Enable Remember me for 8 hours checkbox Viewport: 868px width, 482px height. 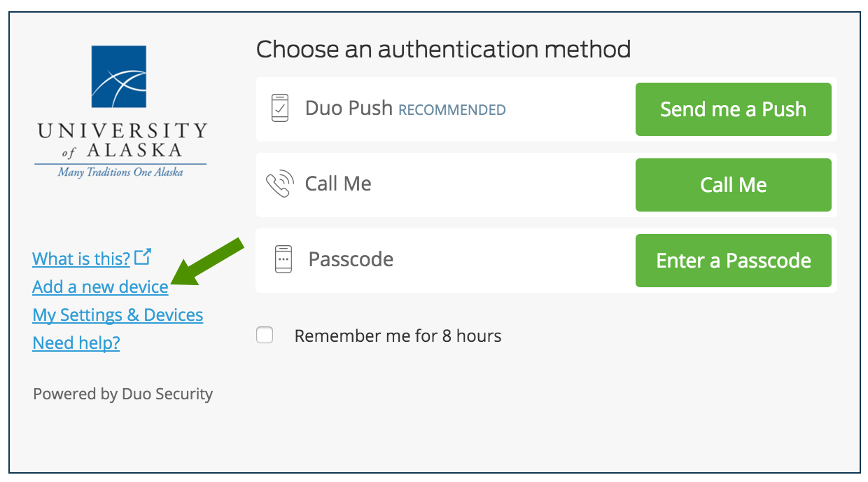point(265,336)
